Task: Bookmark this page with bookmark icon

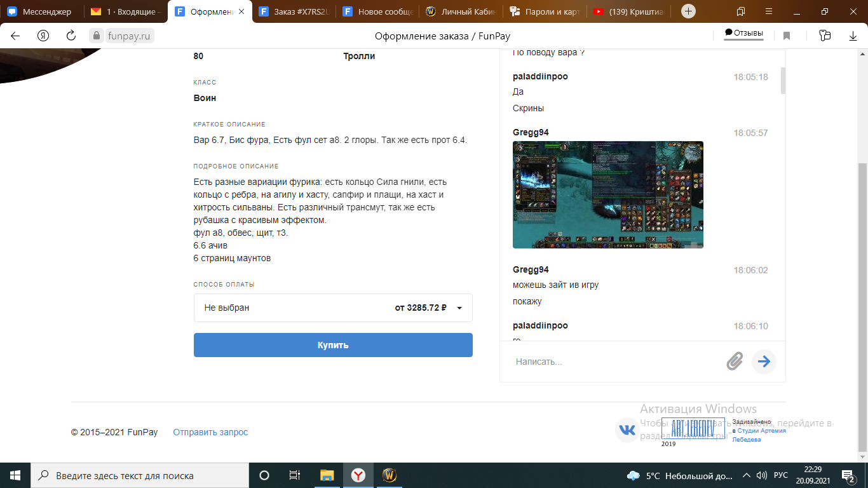Action: point(786,36)
